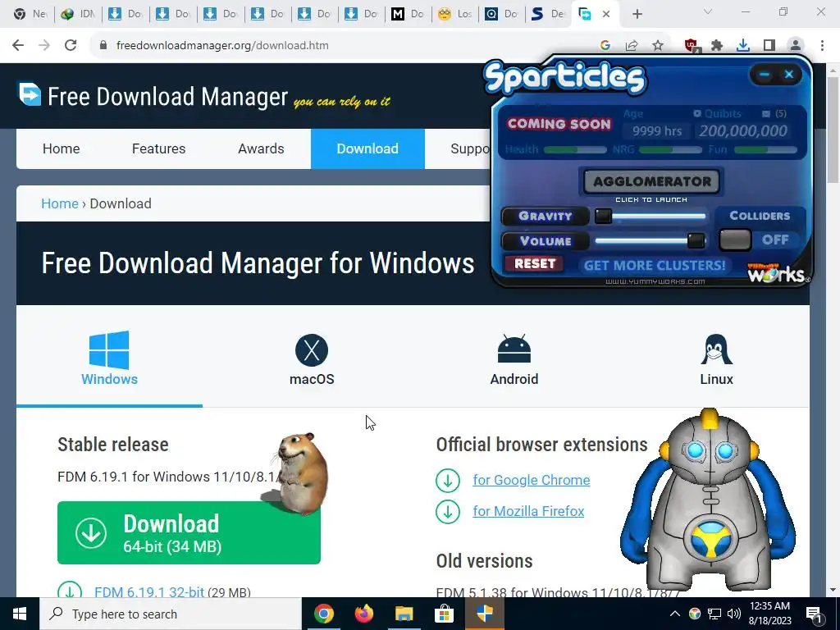Click the RESET button in Sparticles
Viewport: 840px width, 630px height.
point(534,263)
